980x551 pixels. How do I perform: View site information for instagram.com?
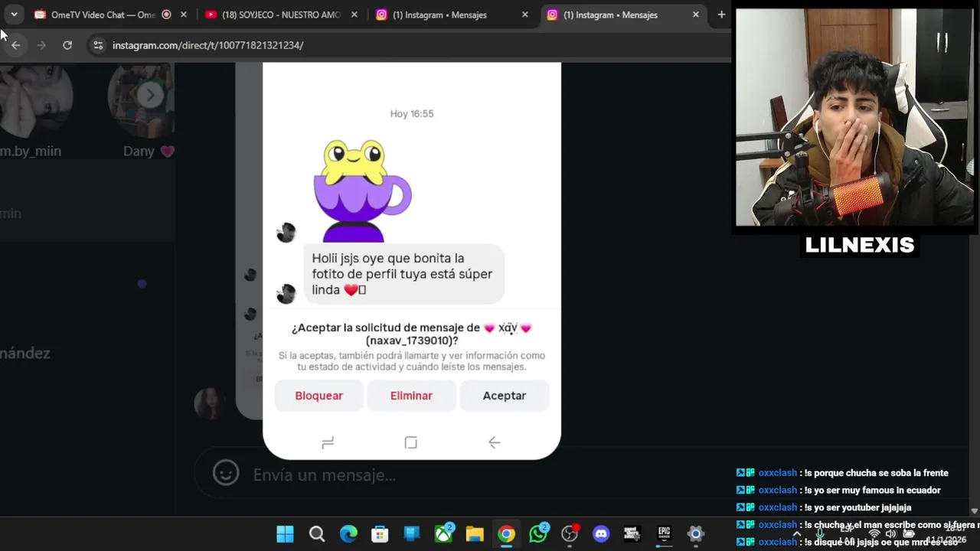[x=98, y=45]
